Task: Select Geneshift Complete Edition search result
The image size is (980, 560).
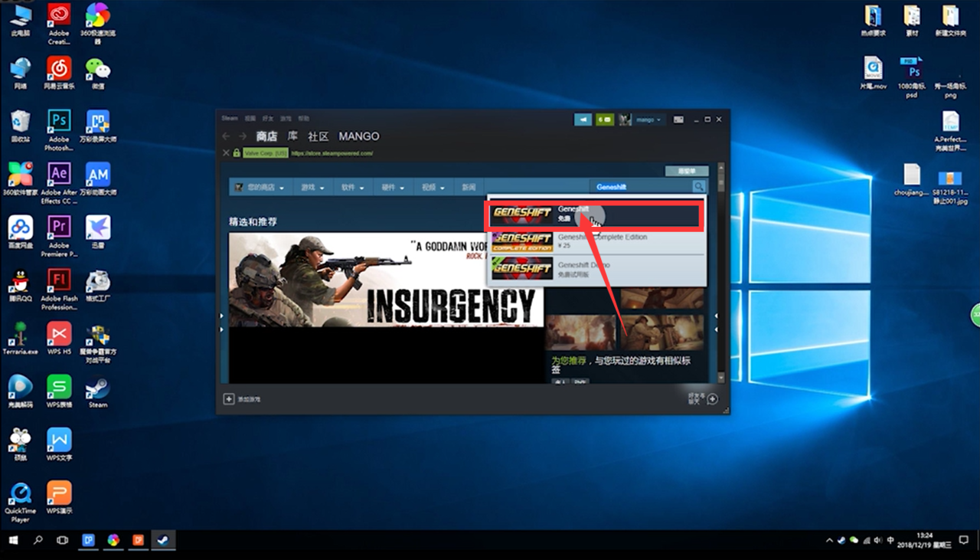Action: 596,241
